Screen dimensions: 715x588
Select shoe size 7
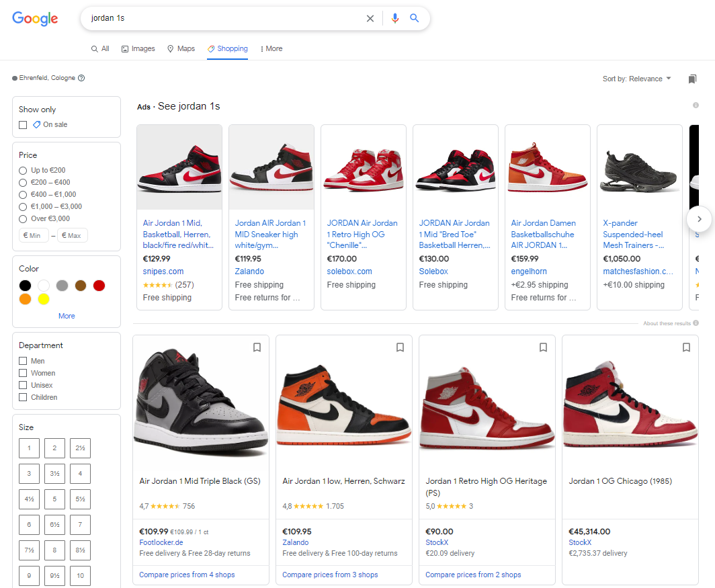[x=80, y=525]
